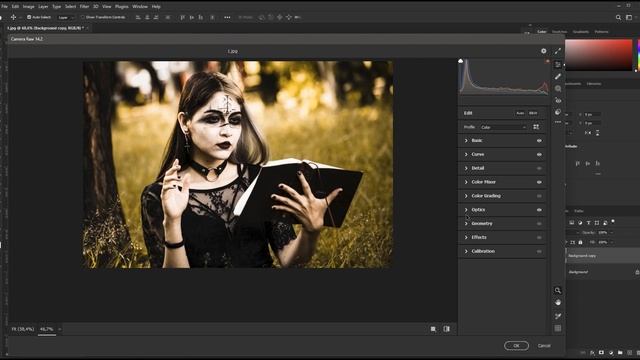Screen dimensions: 640x360
Task: Click the Photoshop search magnifier icon
Action: point(618,17)
